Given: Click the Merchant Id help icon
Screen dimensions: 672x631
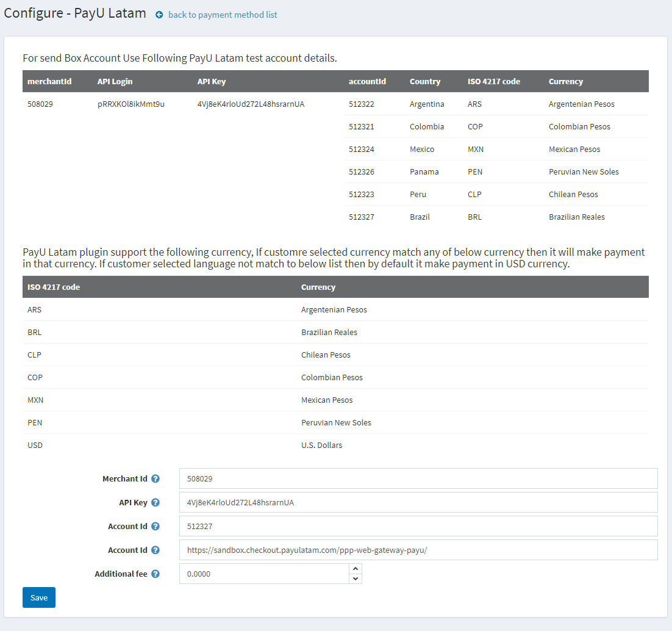Looking at the screenshot, I should (155, 478).
